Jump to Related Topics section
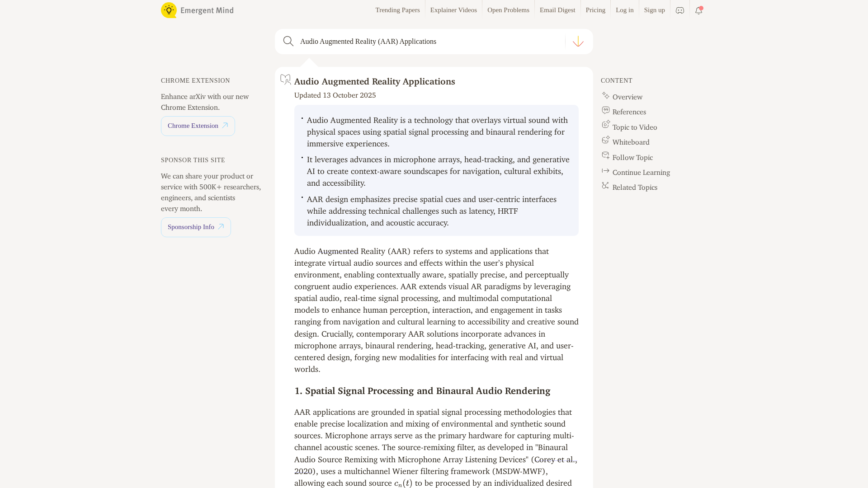Image resolution: width=868 pixels, height=488 pixels. tap(634, 188)
